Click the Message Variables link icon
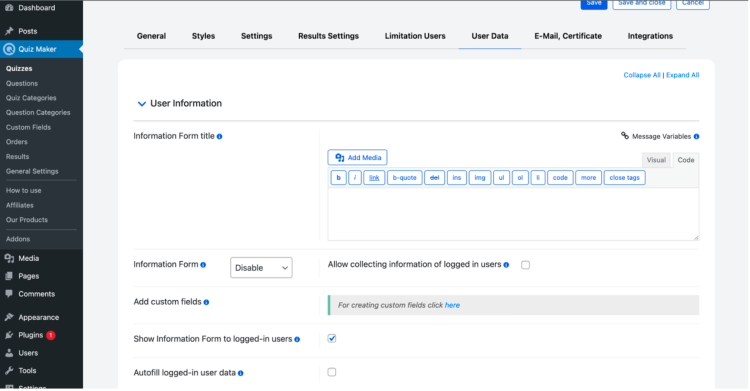The image size is (750, 391). (625, 135)
